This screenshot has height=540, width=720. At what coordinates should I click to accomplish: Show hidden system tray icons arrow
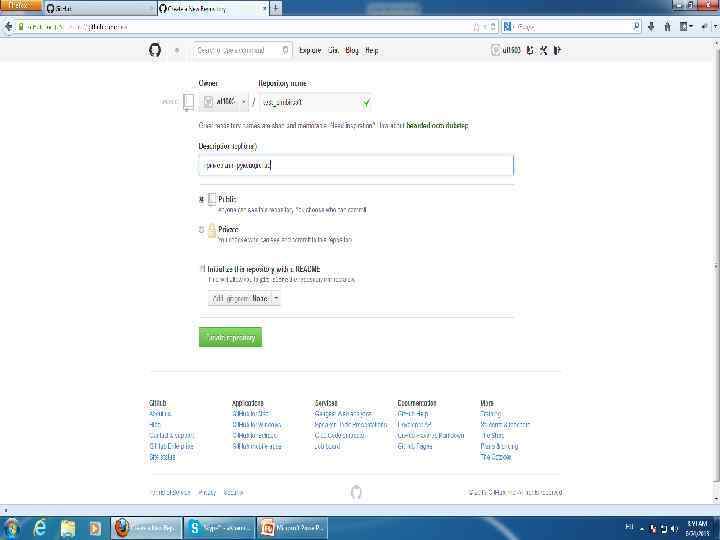click(x=642, y=529)
